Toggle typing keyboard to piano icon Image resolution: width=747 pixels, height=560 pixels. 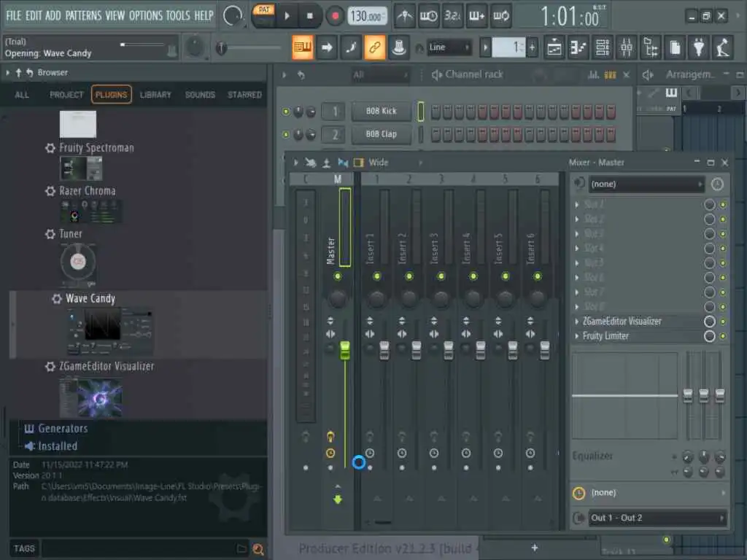click(303, 47)
